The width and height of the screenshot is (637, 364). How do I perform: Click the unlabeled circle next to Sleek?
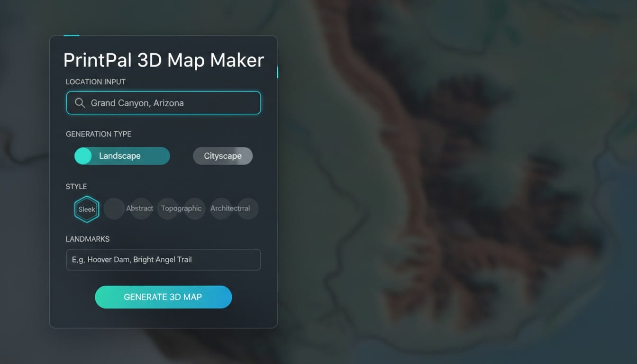pyautogui.click(x=114, y=209)
